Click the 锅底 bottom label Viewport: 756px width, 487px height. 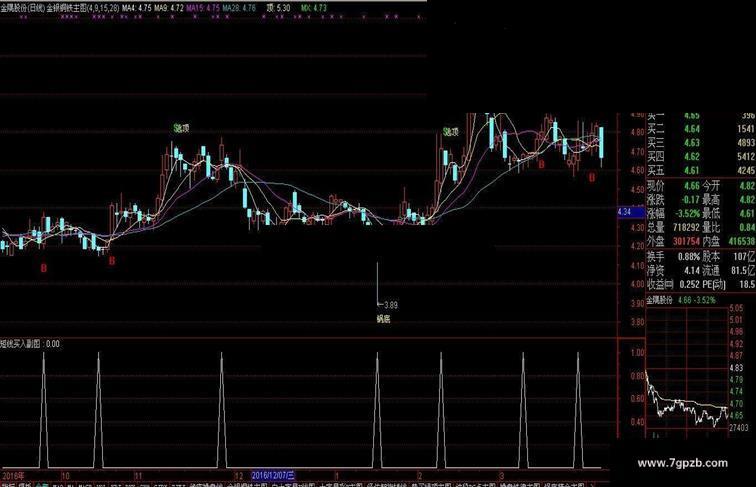pos(383,319)
